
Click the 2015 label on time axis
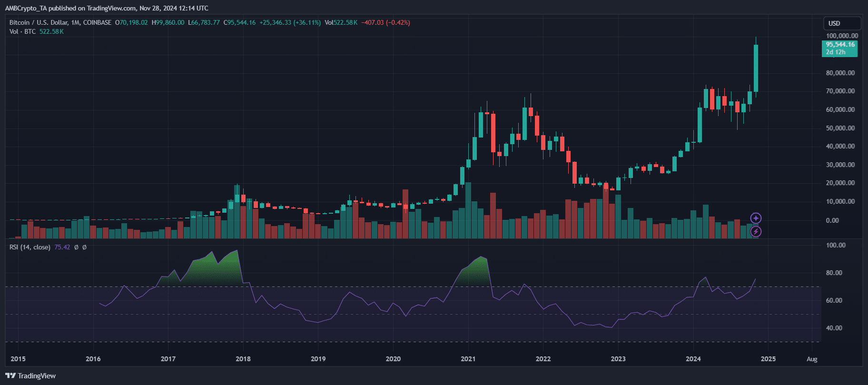[x=18, y=359]
